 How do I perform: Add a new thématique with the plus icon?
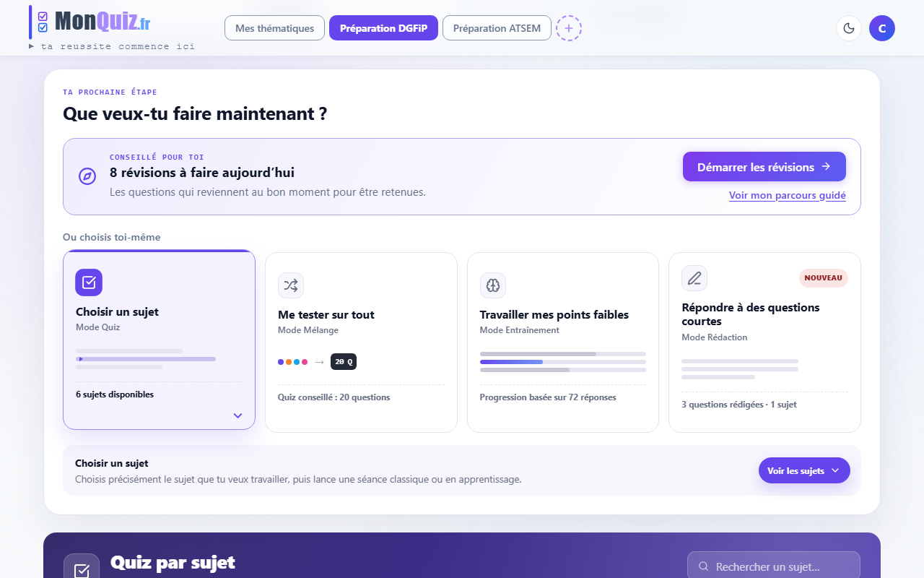(569, 28)
